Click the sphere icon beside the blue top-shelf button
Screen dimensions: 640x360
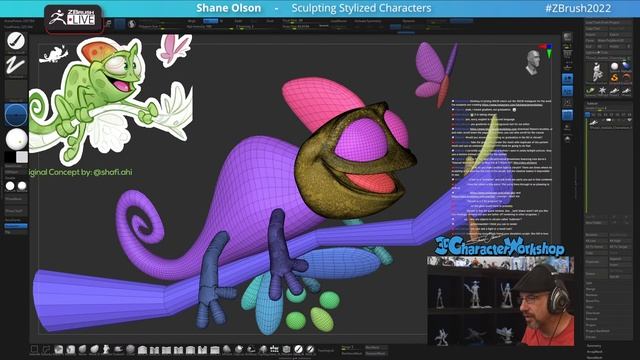[x=132, y=24]
